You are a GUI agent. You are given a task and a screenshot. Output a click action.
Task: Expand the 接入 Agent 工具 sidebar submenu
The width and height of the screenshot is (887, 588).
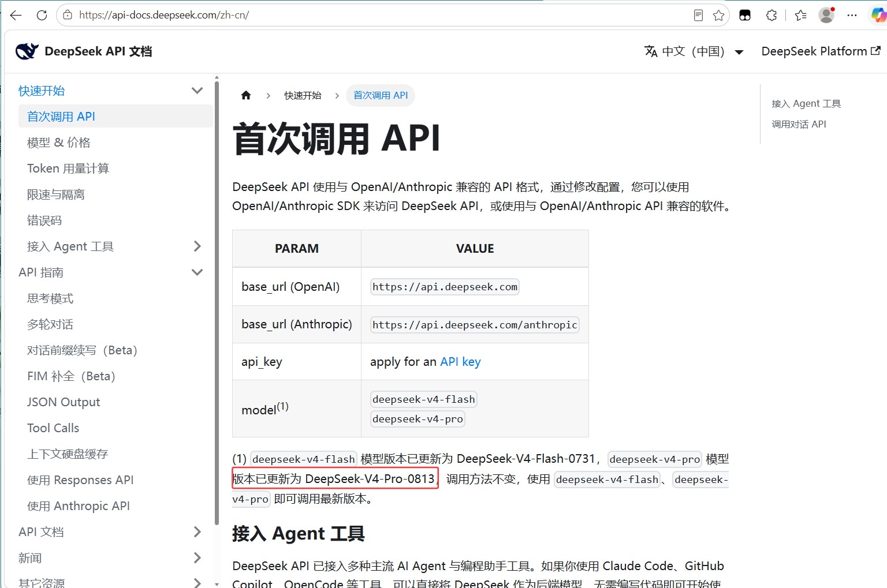tap(197, 246)
